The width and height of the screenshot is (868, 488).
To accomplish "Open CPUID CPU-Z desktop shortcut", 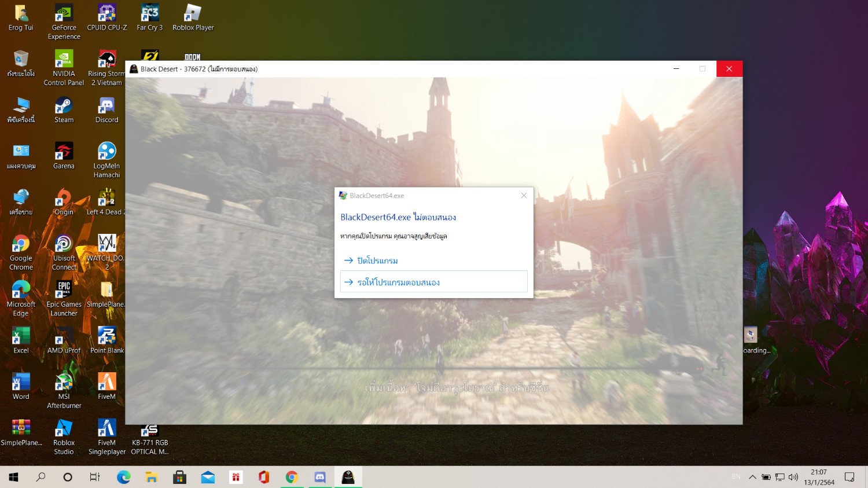I will (x=107, y=18).
